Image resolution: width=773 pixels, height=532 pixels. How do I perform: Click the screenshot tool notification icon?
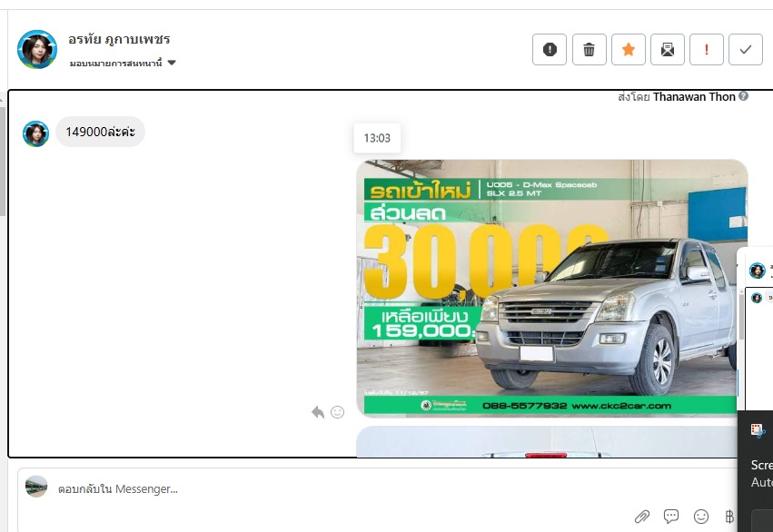tap(758, 430)
